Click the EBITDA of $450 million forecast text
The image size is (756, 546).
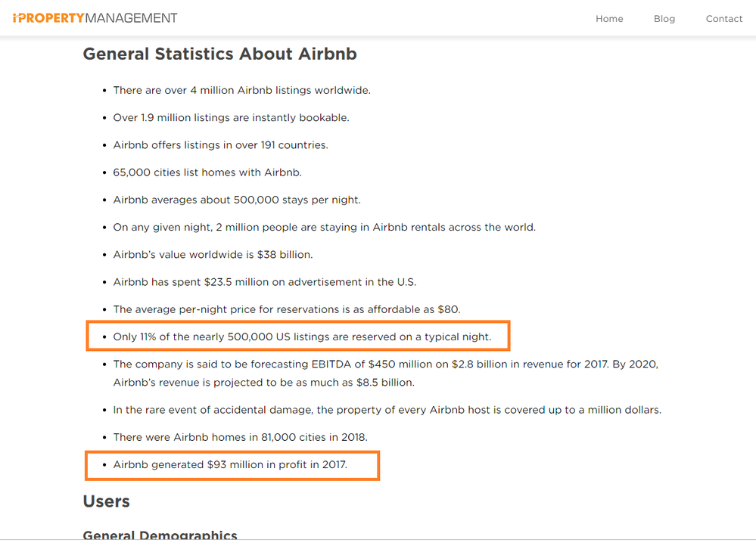(x=385, y=365)
